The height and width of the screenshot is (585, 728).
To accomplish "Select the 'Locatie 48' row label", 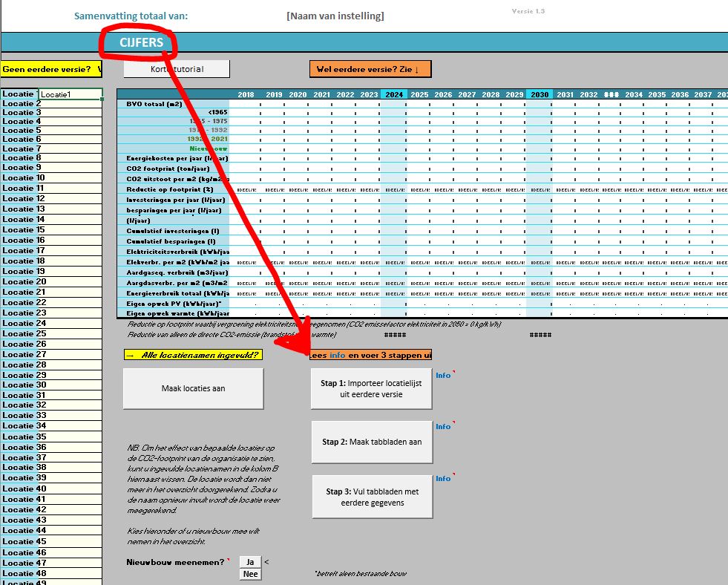I will click(24, 573).
